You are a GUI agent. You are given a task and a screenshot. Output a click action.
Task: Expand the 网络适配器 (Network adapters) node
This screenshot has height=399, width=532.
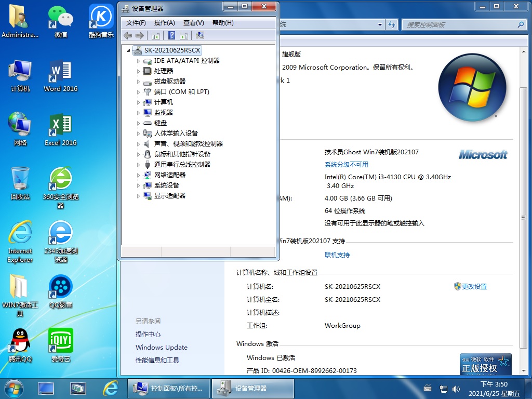click(x=139, y=175)
